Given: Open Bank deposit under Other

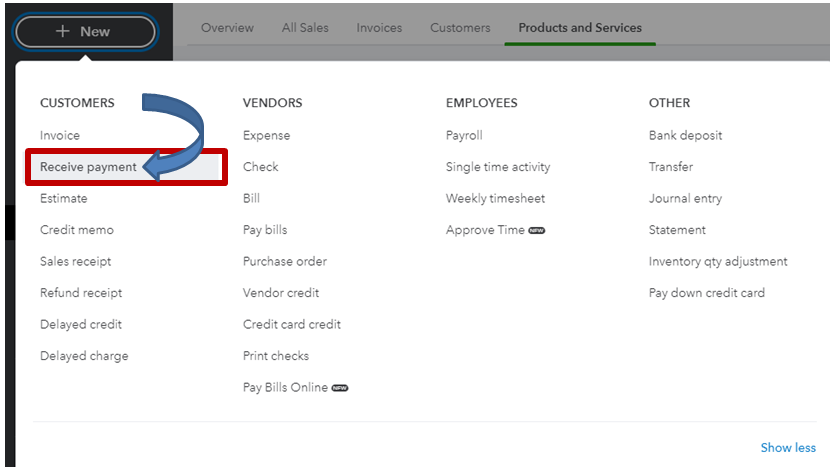Looking at the screenshot, I should tap(685, 136).
